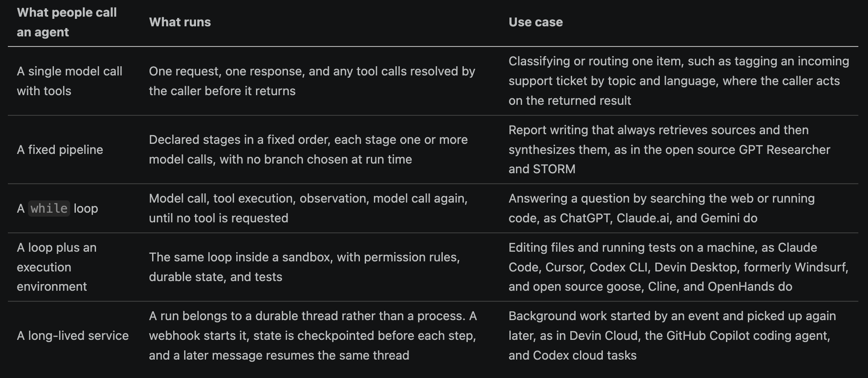The image size is (868, 378).
Task: Click the 'What runs' column header
Action: coord(180,22)
